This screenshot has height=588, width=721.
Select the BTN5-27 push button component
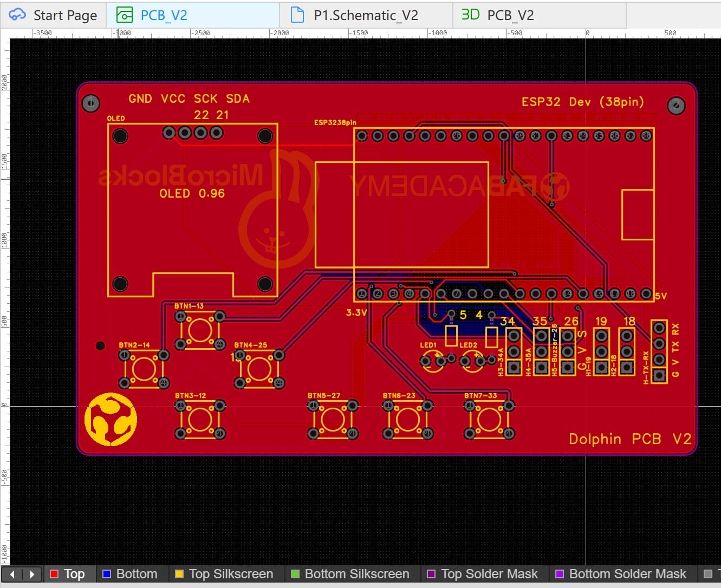[333, 420]
